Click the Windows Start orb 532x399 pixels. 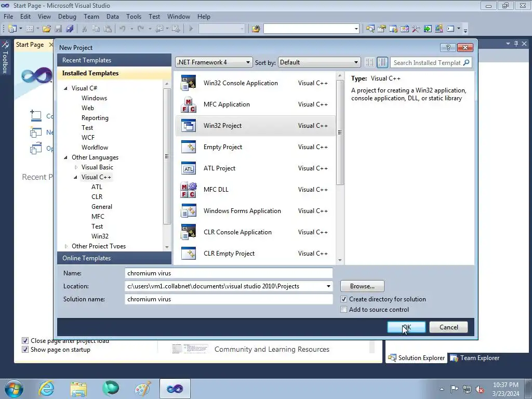click(x=14, y=389)
